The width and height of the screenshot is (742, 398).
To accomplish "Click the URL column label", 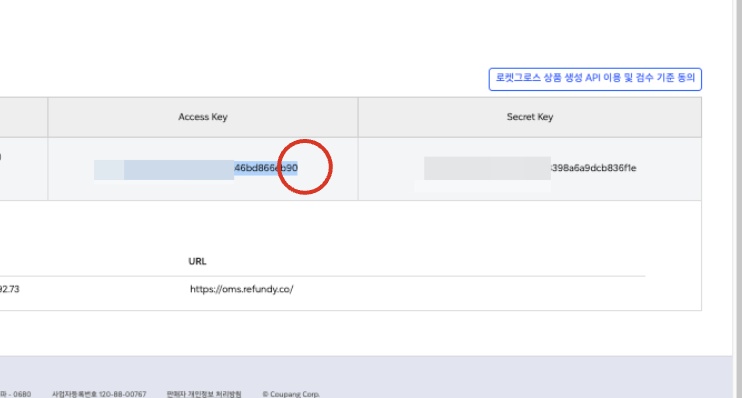I will pyautogui.click(x=197, y=261).
